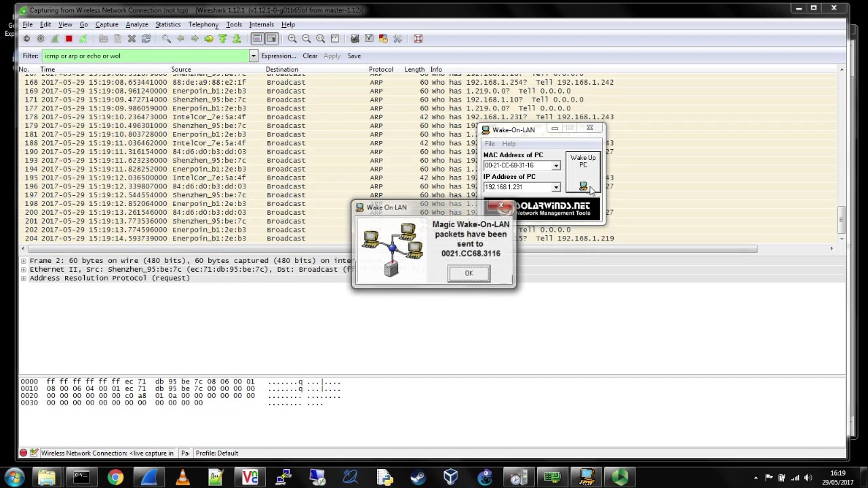Open display filter history dropdown
The image size is (868, 488).
[x=253, y=56]
